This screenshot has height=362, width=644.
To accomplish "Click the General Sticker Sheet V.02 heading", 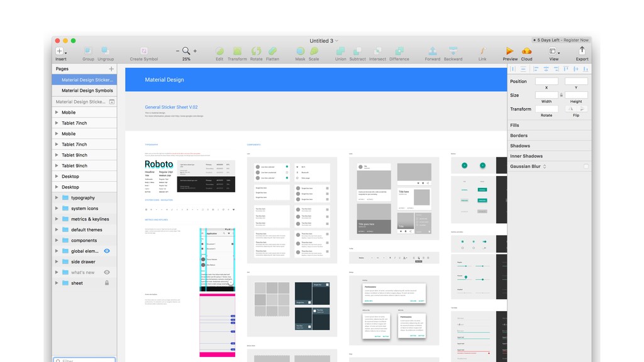I will tap(171, 107).
